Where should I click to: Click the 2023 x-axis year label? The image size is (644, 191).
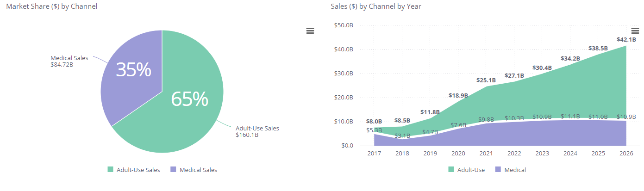(x=542, y=153)
